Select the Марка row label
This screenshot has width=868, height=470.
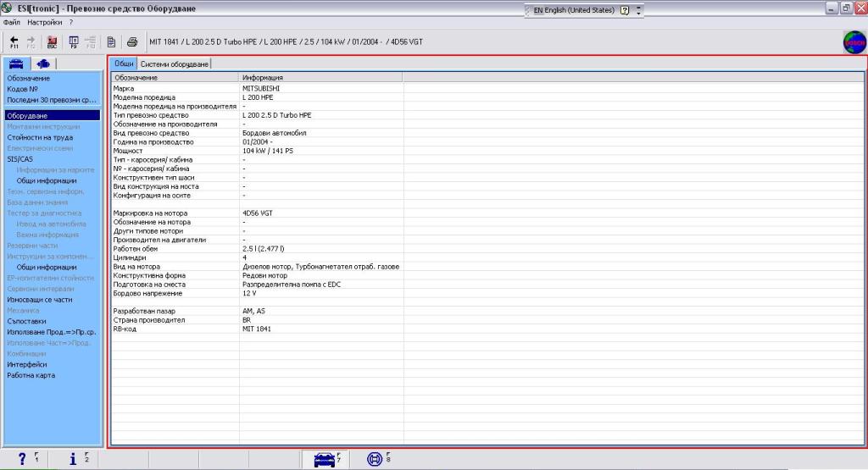point(124,88)
